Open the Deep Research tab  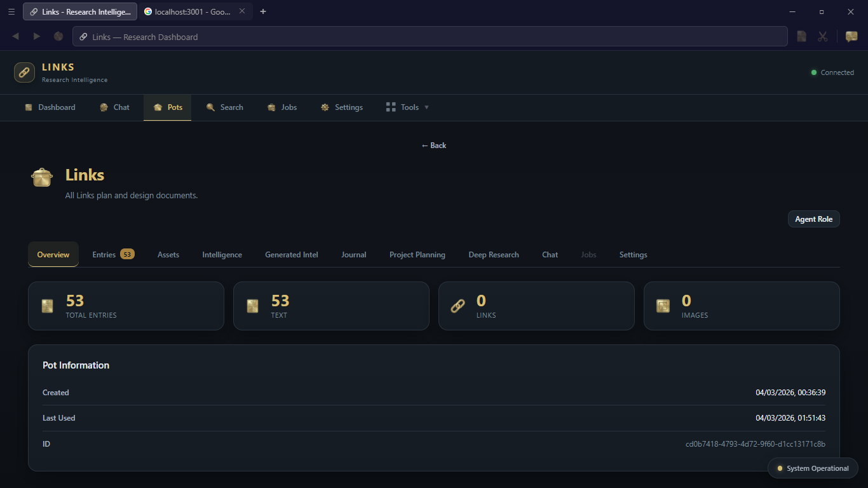coord(494,254)
